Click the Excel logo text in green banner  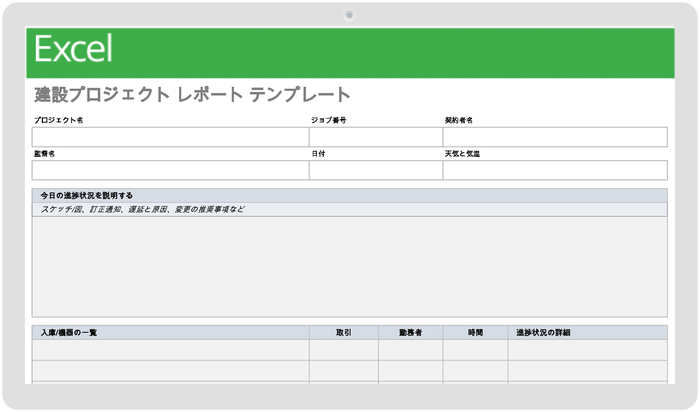click(x=73, y=49)
